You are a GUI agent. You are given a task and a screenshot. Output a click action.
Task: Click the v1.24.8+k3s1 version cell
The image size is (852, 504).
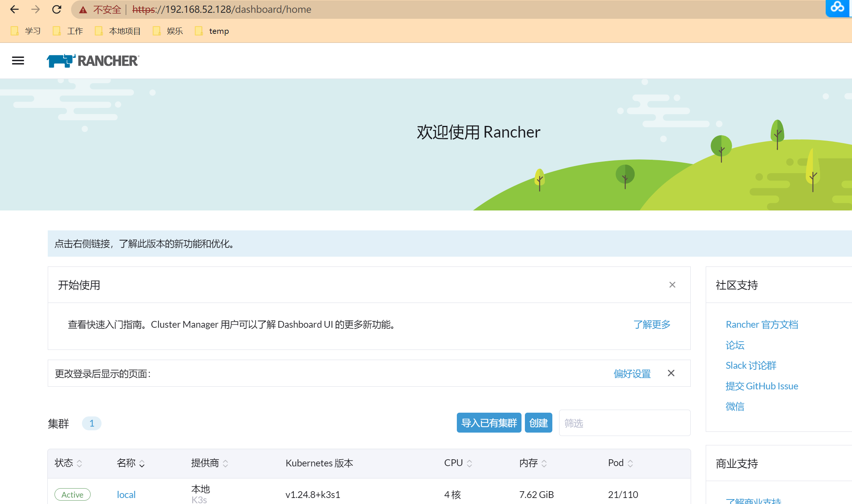(313, 495)
